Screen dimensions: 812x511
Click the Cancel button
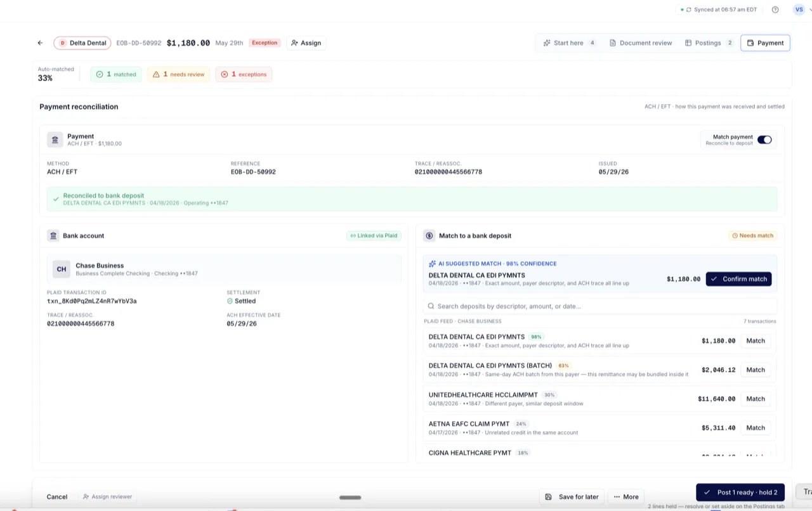(x=57, y=497)
